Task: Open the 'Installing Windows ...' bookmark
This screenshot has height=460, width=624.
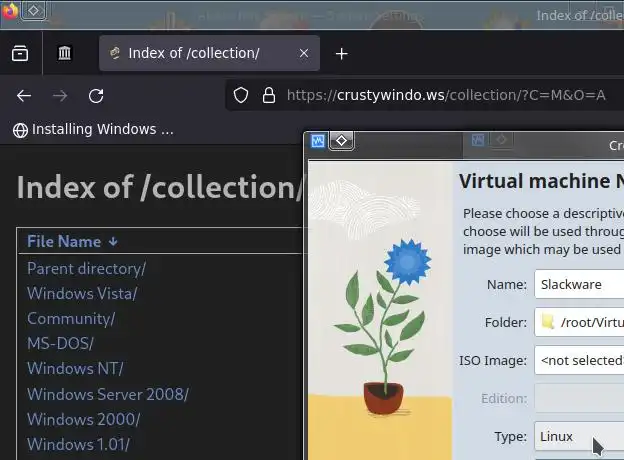Action: tap(93, 130)
